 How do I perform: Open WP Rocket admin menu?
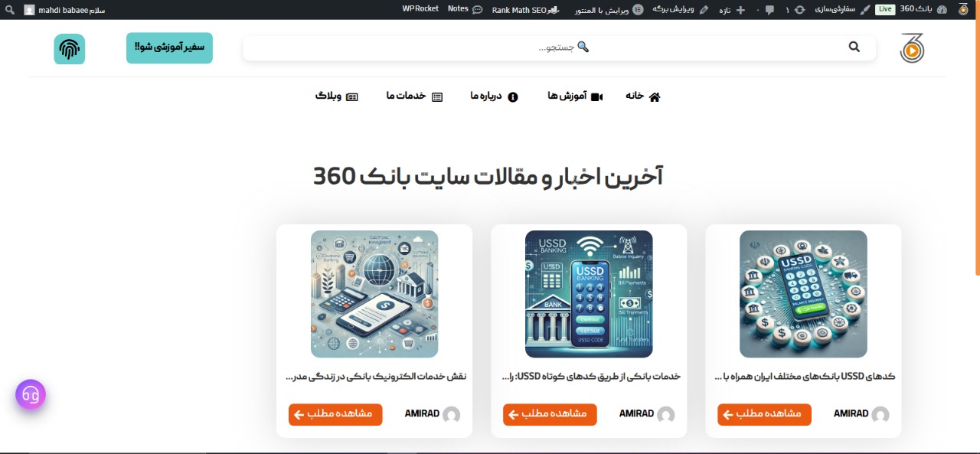[x=420, y=9]
